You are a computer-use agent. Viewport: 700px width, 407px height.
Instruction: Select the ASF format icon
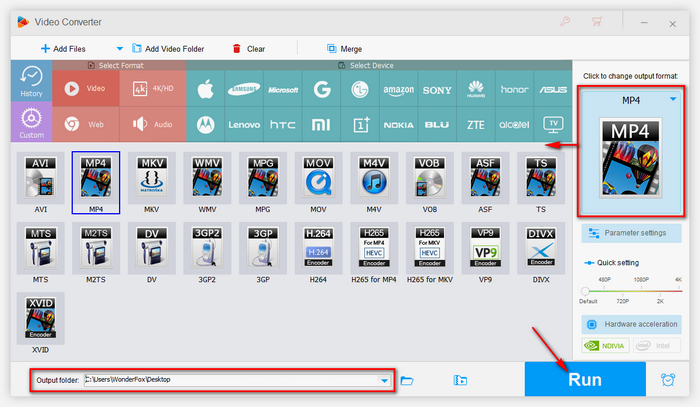click(485, 179)
